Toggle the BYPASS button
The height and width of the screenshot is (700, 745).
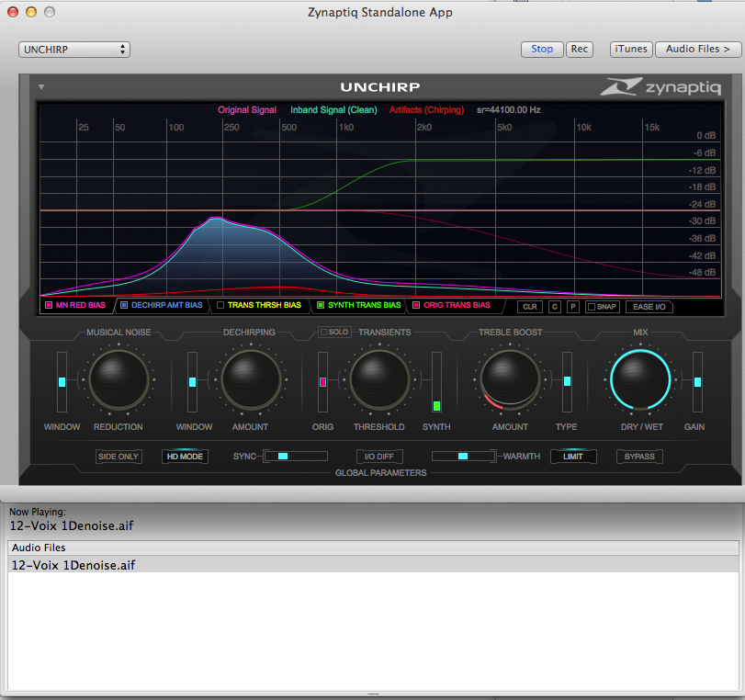(x=639, y=457)
